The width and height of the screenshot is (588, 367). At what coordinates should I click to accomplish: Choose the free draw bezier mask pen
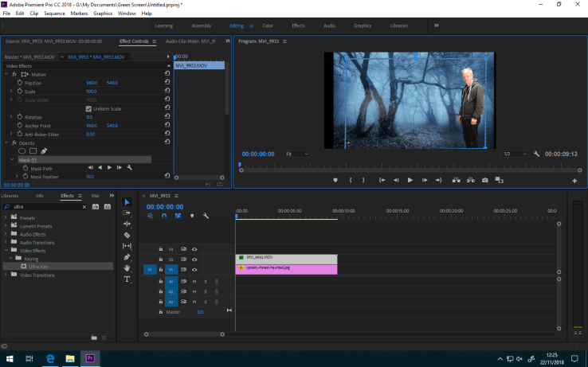(44, 151)
